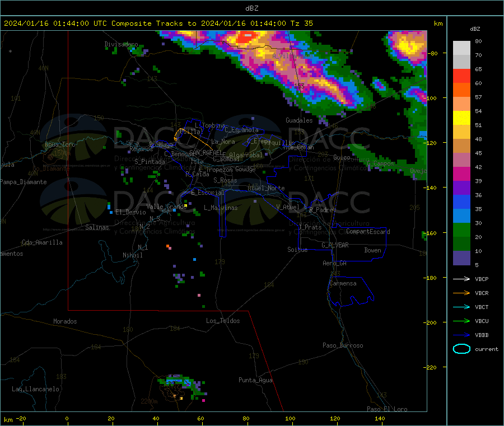Click the Nihuil place label
This screenshot has height=426, width=504.
click(132, 255)
